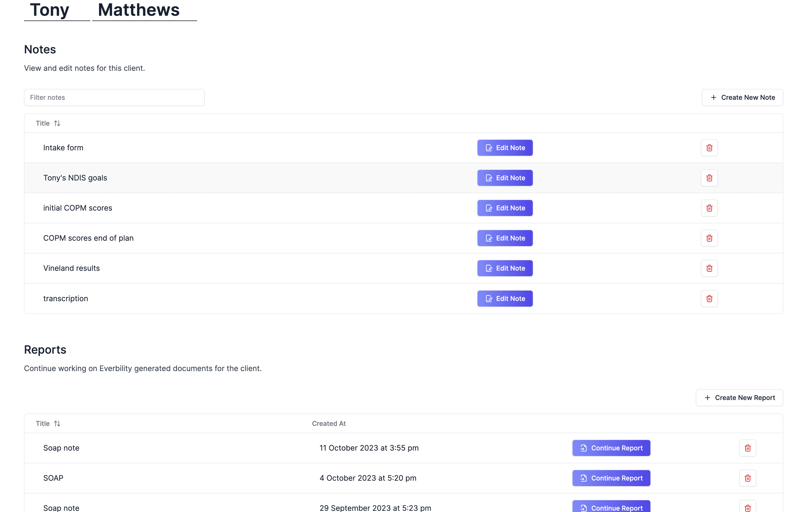
Task: Edit the last name field Matthews
Action: tap(144, 10)
